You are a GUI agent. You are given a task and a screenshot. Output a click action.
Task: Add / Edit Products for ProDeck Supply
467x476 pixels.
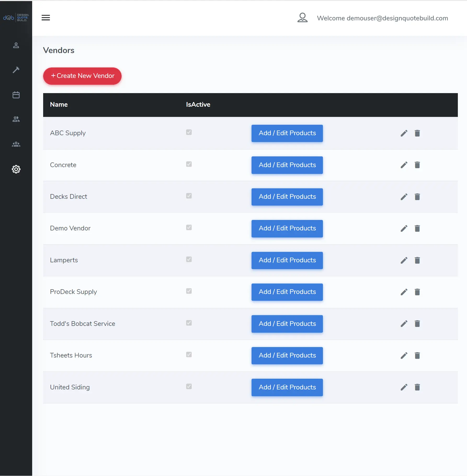[x=287, y=292]
